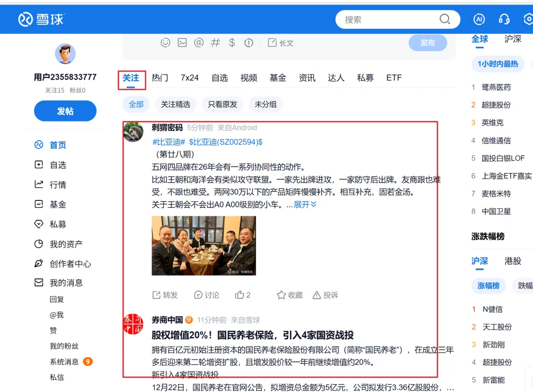The height and width of the screenshot is (392, 533).
Task: Switch to the 私募 feed tab
Action: coord(365,78)
